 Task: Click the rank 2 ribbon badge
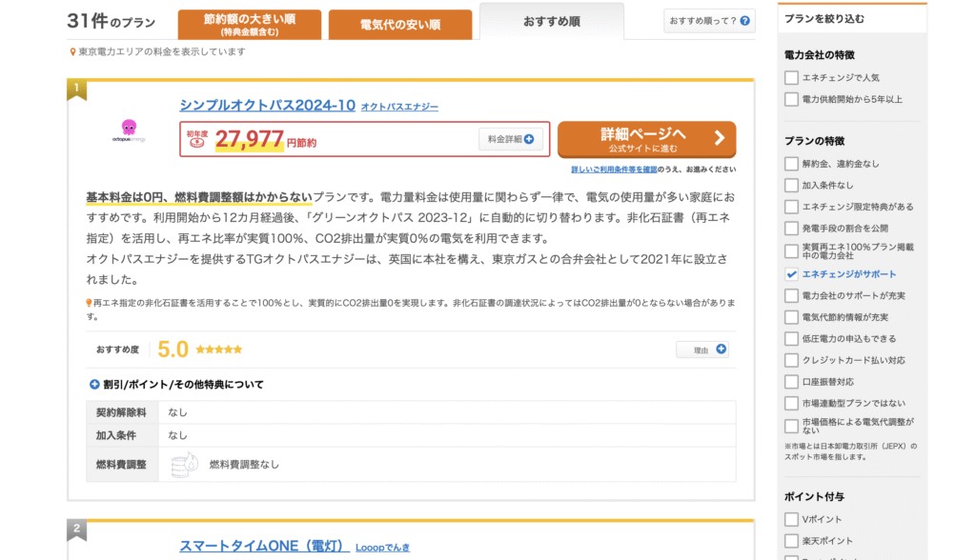pyautogui.click(x=76, y=530)
